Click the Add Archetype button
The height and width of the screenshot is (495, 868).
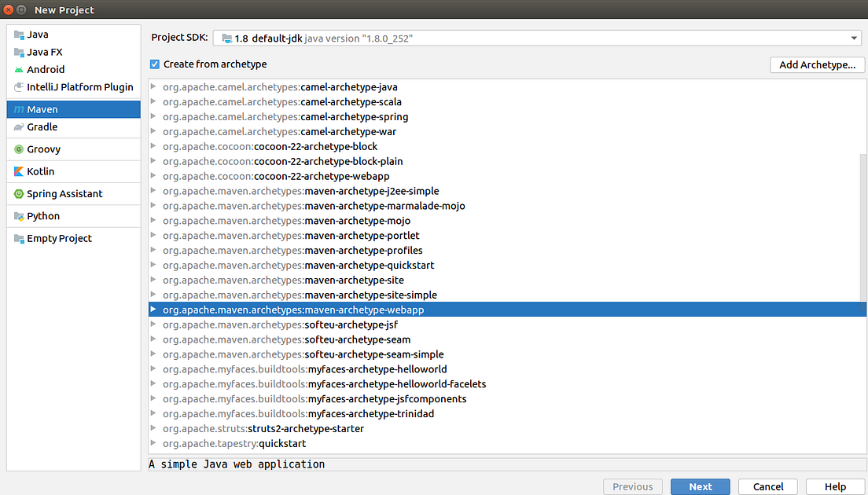click(x=817, y=64)
